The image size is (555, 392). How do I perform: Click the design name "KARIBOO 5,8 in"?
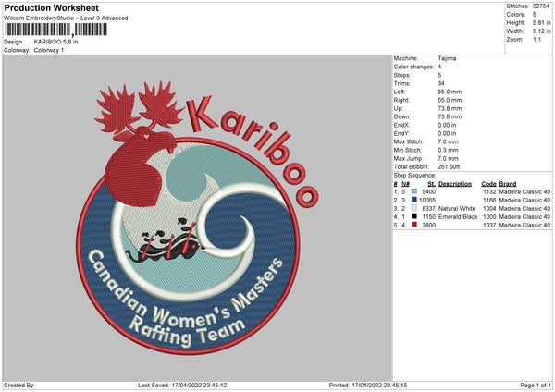(55, 42)
